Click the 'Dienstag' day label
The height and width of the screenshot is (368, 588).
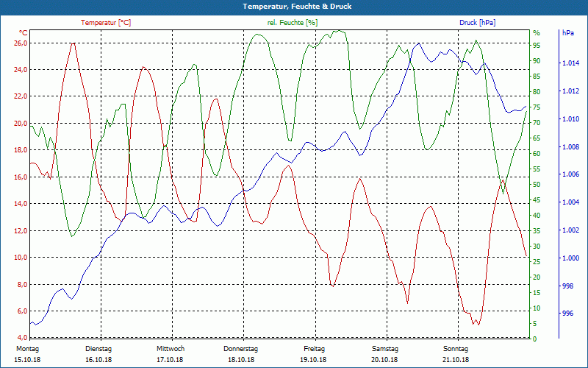(x=98, y=349)
